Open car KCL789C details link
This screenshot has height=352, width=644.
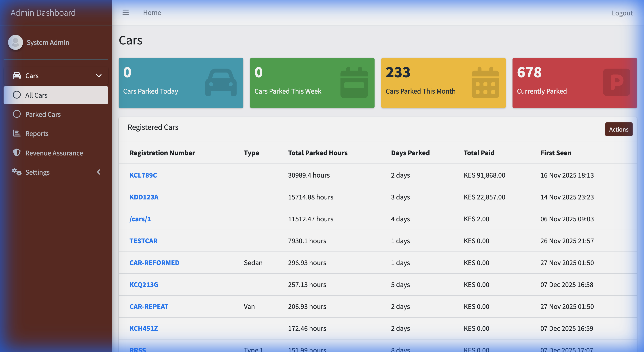click(143, 175)
